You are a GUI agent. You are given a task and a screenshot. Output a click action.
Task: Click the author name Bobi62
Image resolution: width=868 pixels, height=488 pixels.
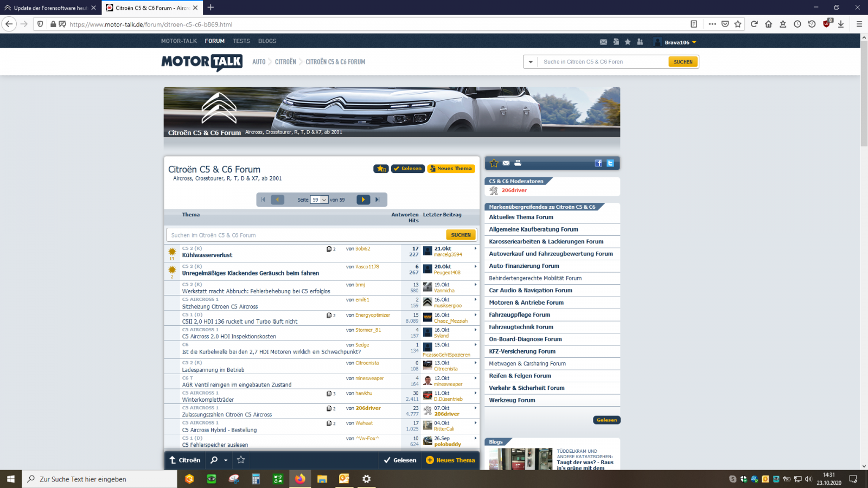pos(362,249)
